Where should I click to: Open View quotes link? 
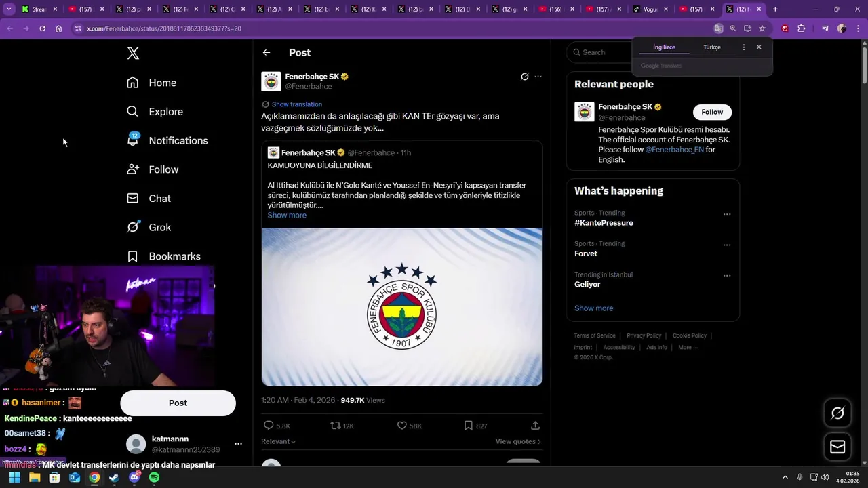pyautogui.click(x=518, y=441)
